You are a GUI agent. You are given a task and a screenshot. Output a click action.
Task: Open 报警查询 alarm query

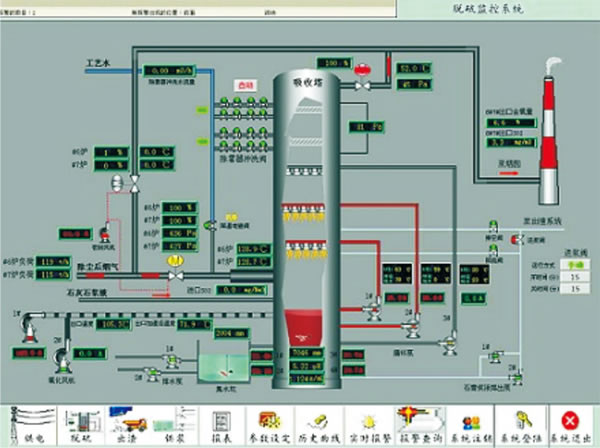(x=420, y=425)
